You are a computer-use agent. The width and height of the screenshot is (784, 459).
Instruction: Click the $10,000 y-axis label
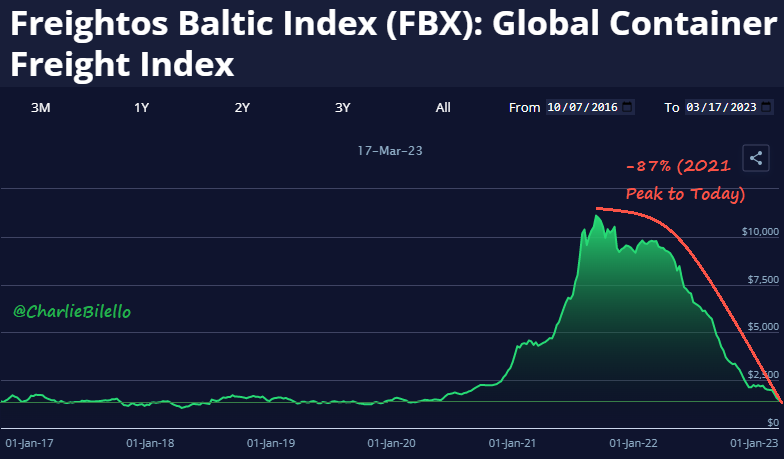(x=760, y=232)
